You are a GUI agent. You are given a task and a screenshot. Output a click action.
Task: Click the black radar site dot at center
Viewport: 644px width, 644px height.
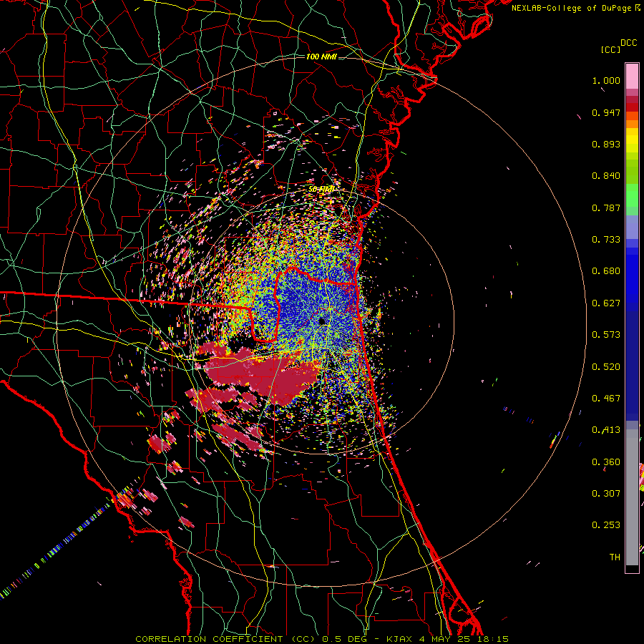click(x=323, y=321)
